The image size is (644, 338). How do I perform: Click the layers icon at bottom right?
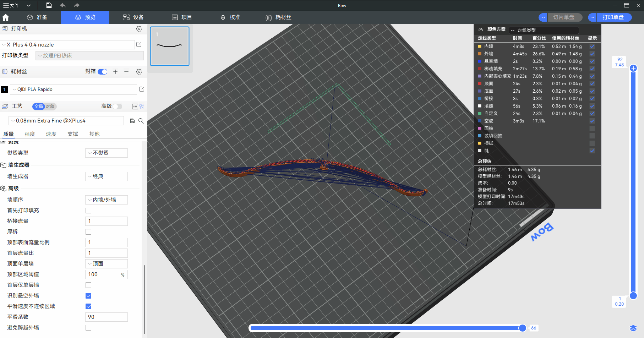[x=633, y=328]
